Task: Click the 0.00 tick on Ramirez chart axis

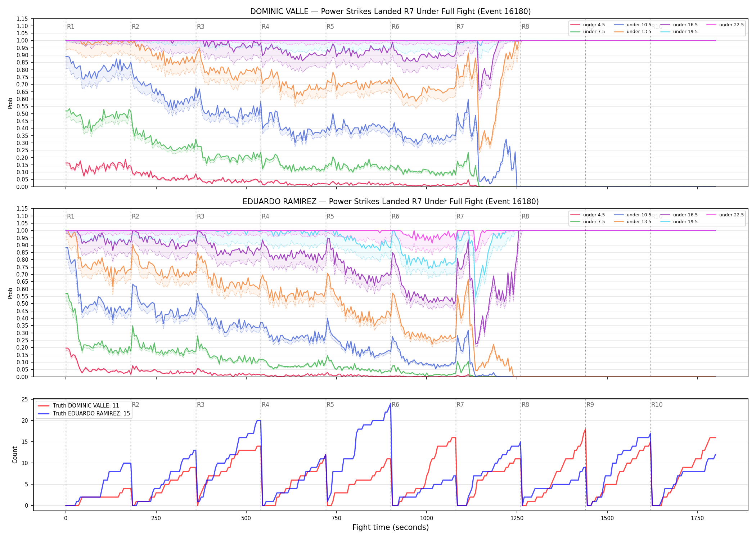Action: coord(22,377)
